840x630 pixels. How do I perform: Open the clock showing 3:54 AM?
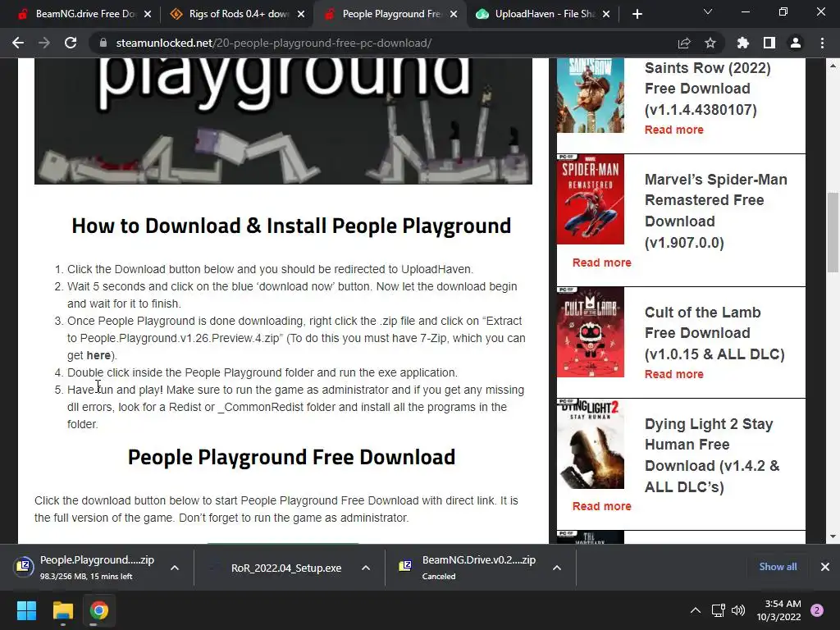(x=778, y=610)
